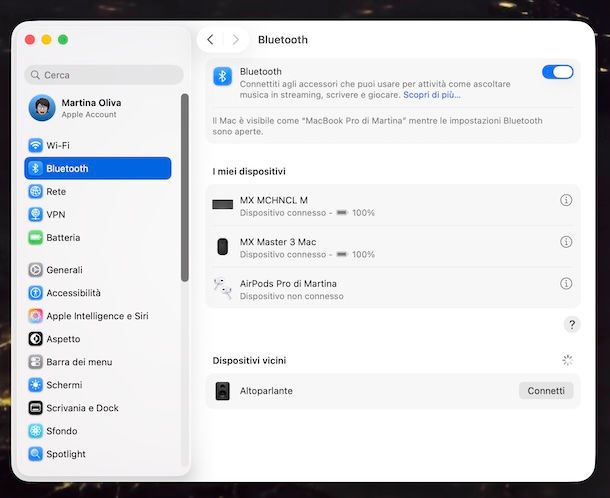Image resolution: width=610 pixels, height=498 pixels.
Task: Click the Aspetto sidebar icon
Action: coord(35,339)
